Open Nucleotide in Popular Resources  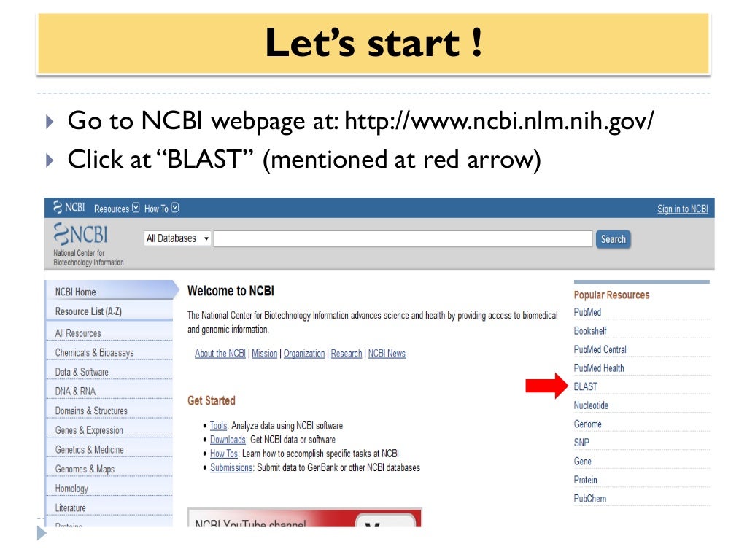point(591,405)
